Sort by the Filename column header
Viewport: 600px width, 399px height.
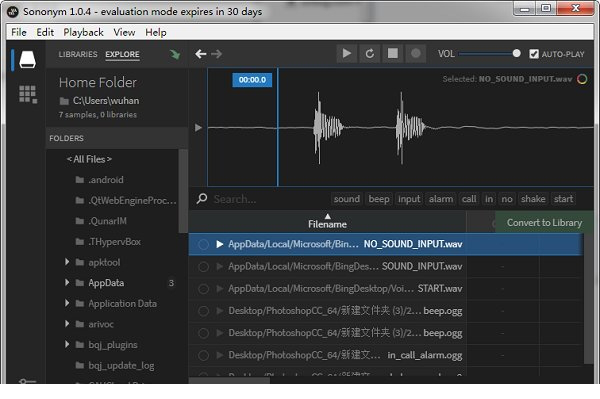328,221
